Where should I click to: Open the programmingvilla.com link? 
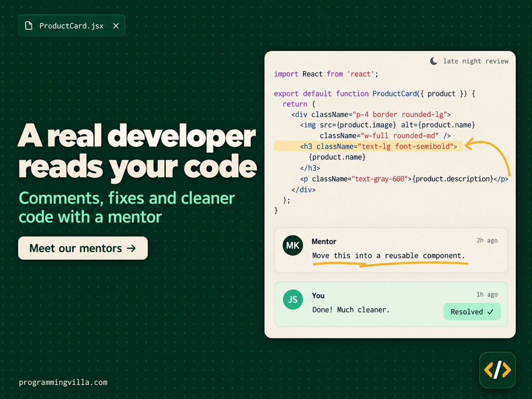pyautogui.click(x=63, y=382)
